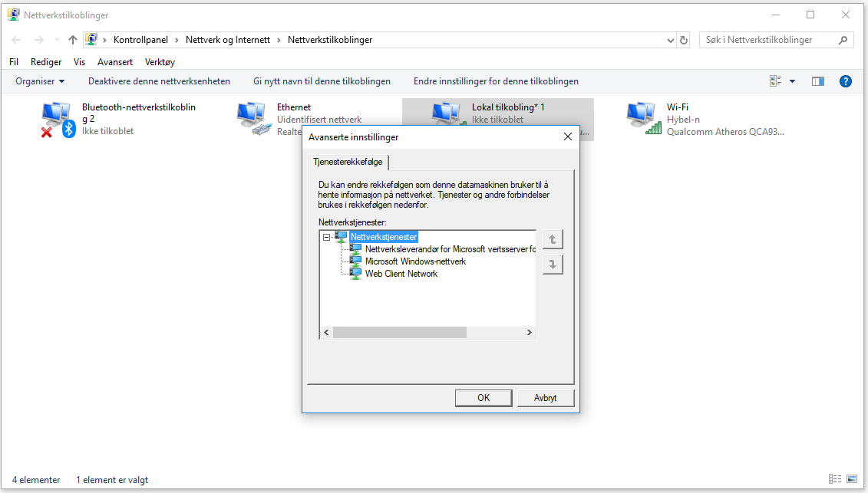Open the Rediger menu
868x493 pixels.
46,62
